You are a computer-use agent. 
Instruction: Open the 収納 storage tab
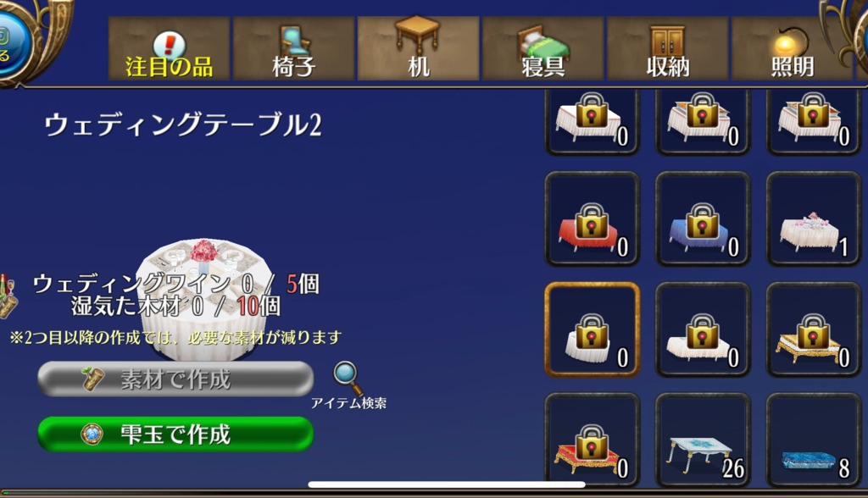tap(668, 48)
